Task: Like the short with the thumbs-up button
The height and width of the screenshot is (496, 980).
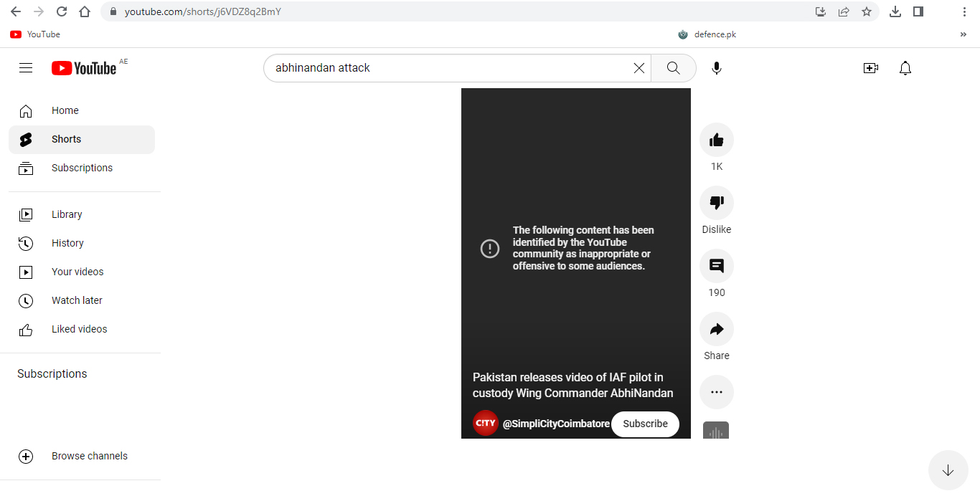Action: coord(717,140)
